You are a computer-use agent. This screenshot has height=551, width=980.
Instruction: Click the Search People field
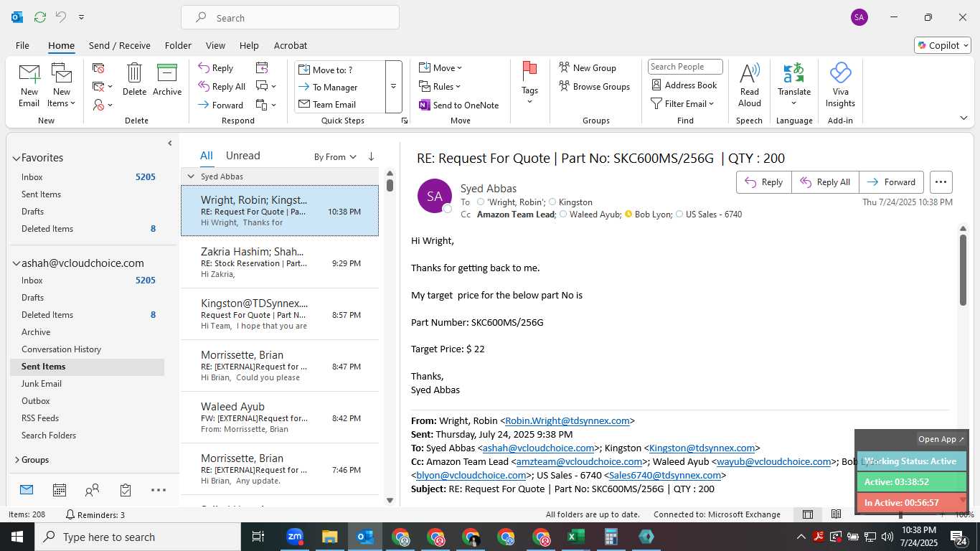tap(685, 67)
